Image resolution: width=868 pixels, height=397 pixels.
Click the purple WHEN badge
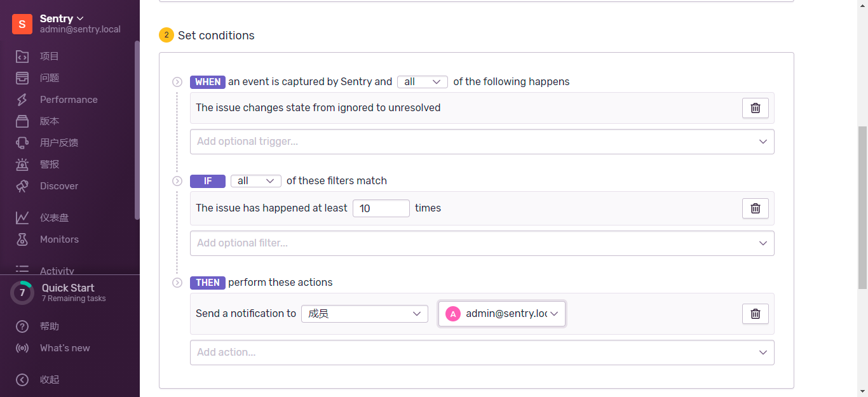[208, 82]
